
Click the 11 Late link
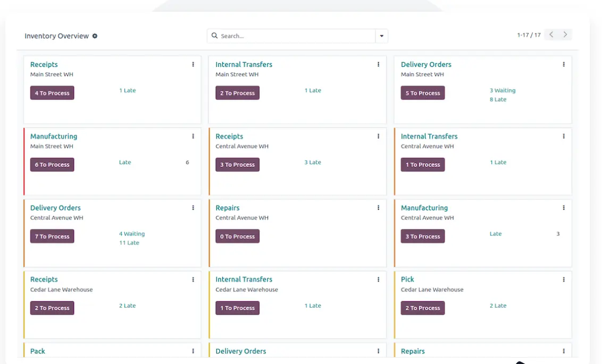(x=129, y=242)
